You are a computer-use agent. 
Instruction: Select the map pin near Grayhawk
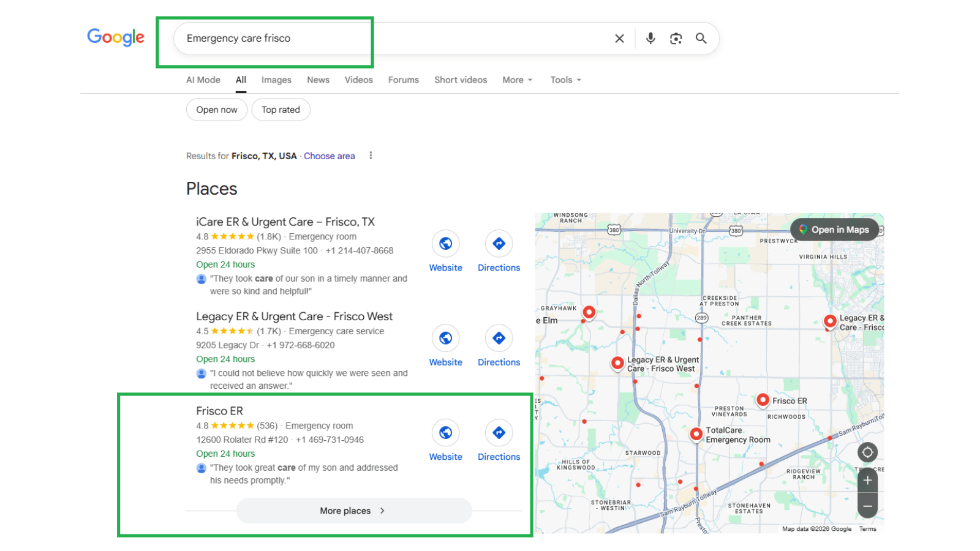[589, 312]
